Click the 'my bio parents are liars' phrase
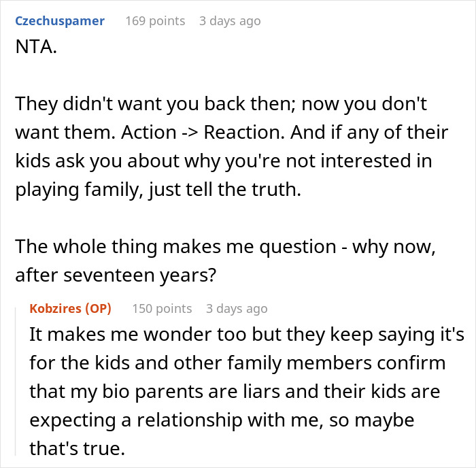 pyautogui.click(x=140, y=392)
